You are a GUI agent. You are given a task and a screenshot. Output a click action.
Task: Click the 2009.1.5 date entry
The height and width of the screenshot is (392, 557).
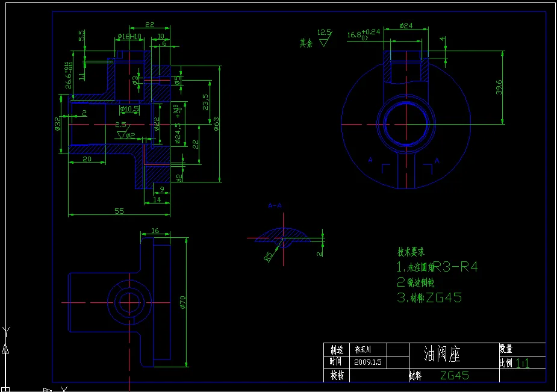[367, 361]
